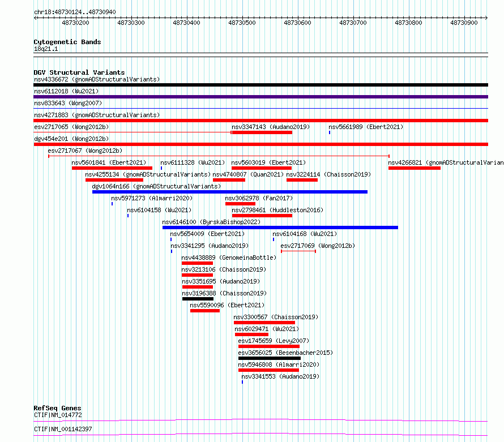Click the nsv6112018 (Wu2021) label
Screen dimensions: 504x442
point(66,91)
